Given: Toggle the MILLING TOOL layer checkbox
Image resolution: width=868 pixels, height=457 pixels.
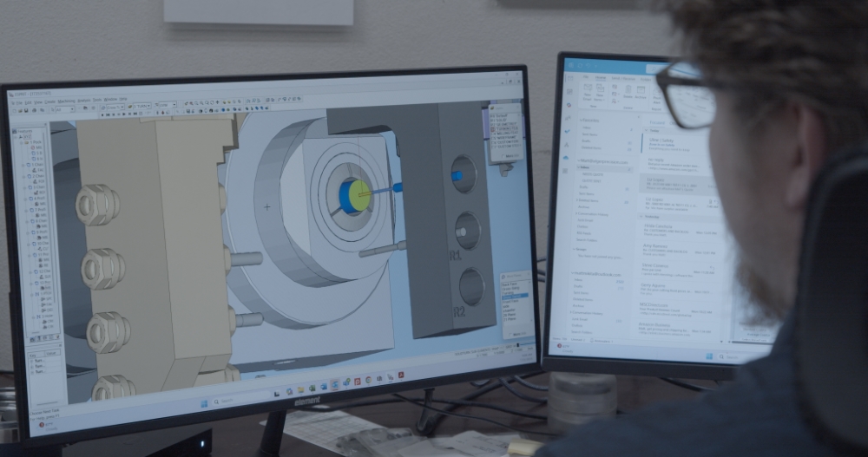Looking at the screenshot, I should (493, 134).
